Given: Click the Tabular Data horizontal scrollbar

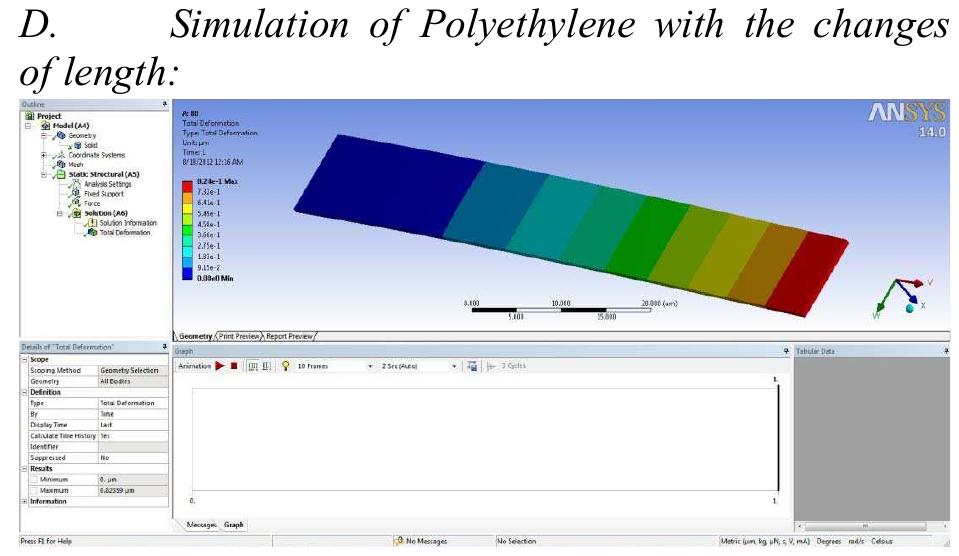Looking at the screenshot, I should [x=865, y=526].
